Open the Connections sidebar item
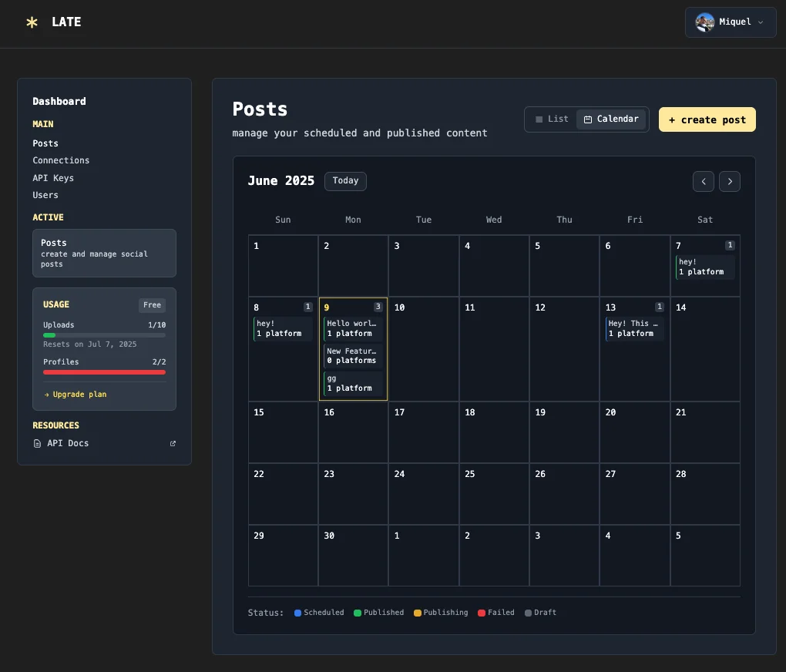 tap(61, 160)
